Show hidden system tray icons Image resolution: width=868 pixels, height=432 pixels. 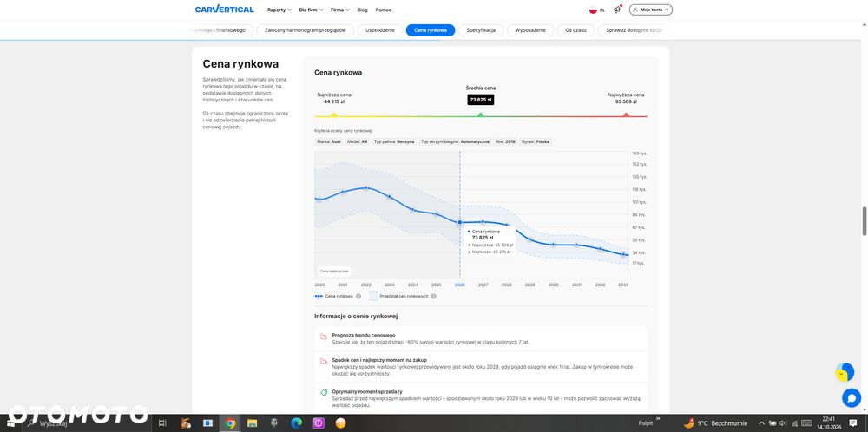(761, 423)
